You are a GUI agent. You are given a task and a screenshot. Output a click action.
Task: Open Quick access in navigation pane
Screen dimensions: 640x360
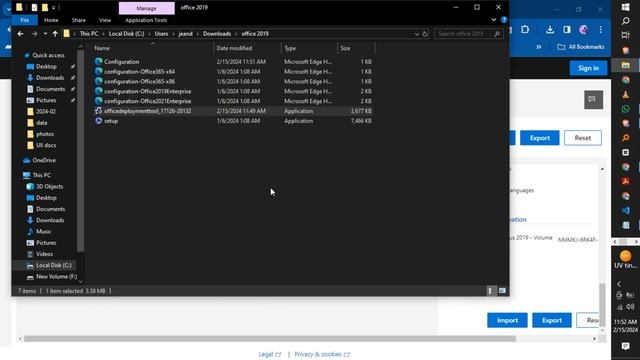(x=48, y=55)
